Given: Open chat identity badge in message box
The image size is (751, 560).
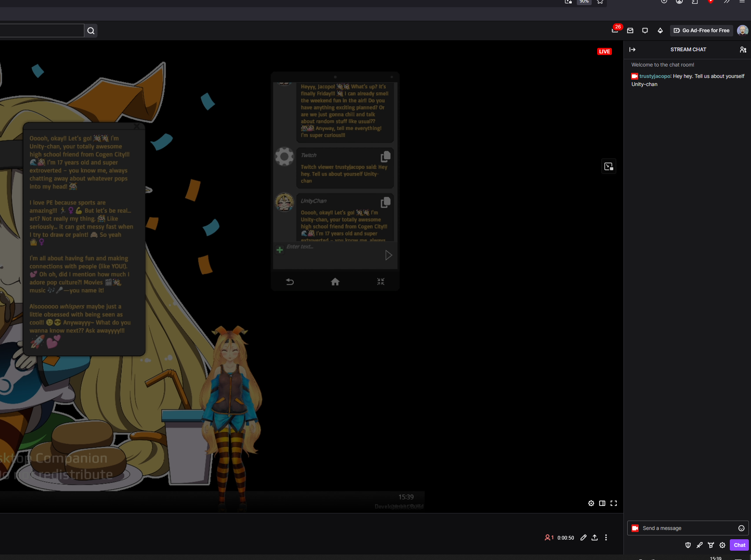Looking at the screenshot, I should coord(635,528).
